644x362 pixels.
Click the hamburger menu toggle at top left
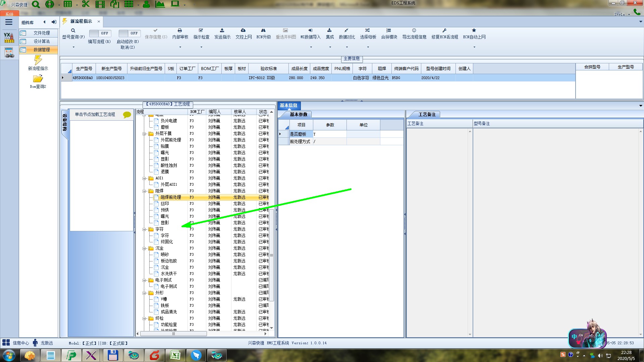(9, 22)
